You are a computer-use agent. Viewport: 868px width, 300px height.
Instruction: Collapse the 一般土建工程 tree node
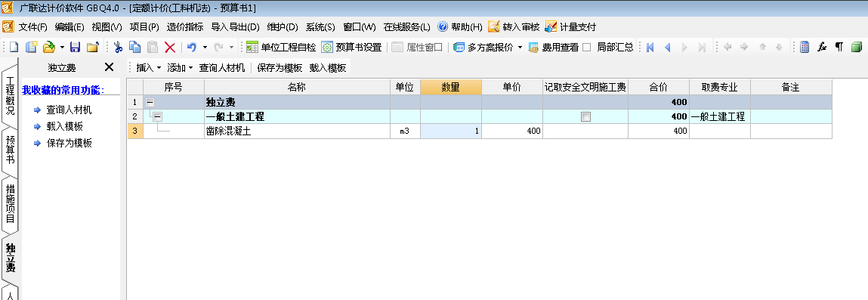coord(158,117)
